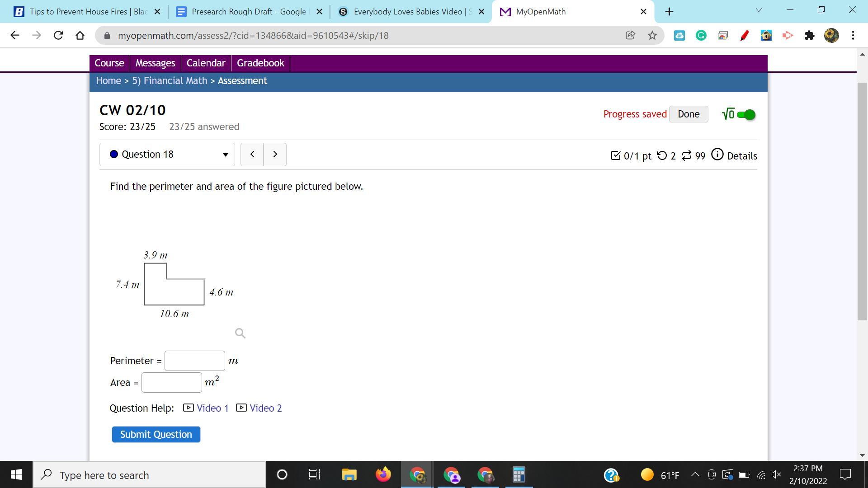Open Firefox from the taskbar
Image resolution: width=868 pixels, height=488 pixels.
[x=383, y=475]
